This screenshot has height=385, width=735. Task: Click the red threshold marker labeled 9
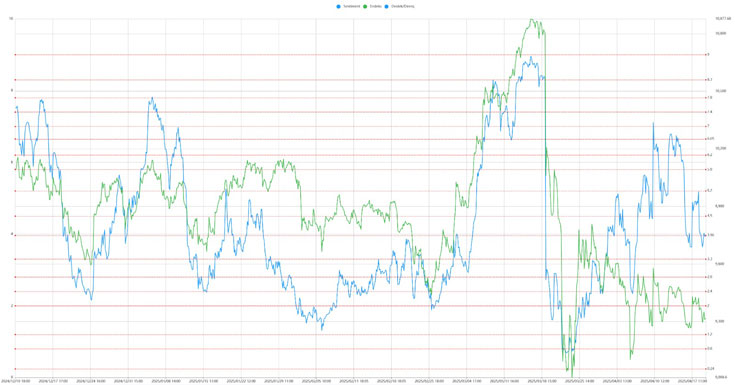708,55
